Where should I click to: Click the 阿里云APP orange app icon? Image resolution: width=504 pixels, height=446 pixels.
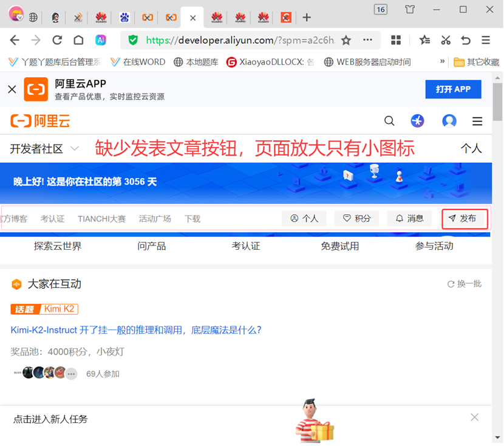36,89
